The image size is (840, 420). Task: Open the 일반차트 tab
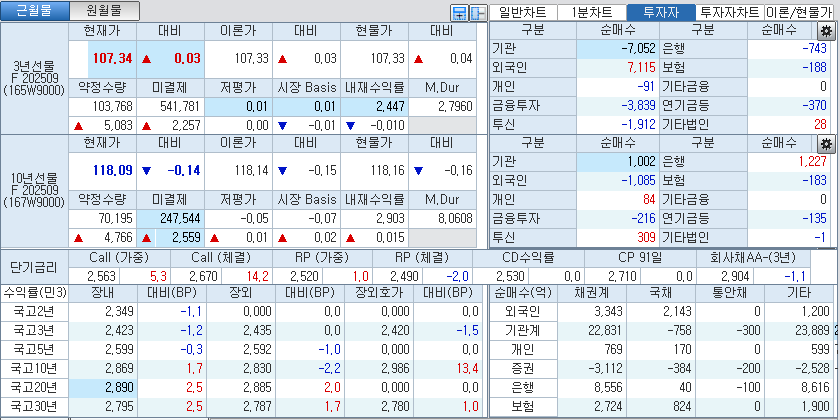[523, 12]
